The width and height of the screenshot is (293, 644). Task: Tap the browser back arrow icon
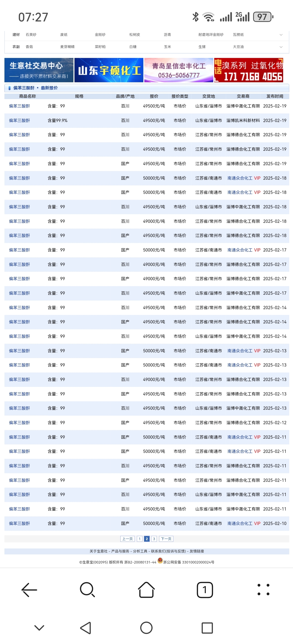pos(29,590)
